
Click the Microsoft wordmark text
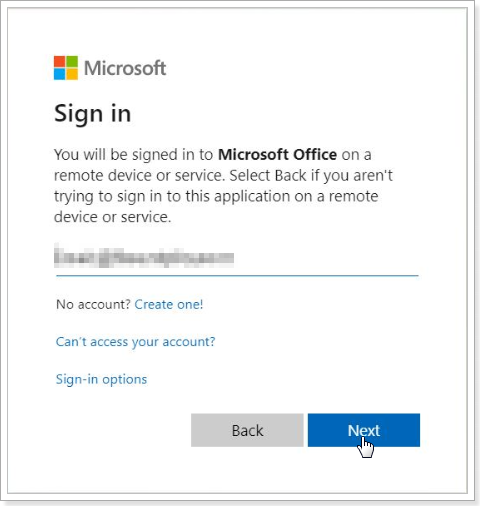[125, 68]
